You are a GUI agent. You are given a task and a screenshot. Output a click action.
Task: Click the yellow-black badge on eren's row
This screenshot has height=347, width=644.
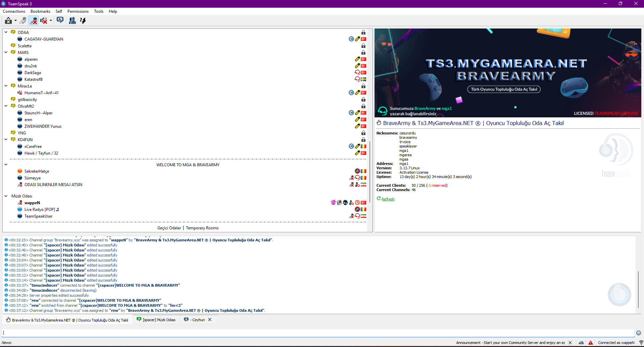pyautogui.click(x=357, y=119)
